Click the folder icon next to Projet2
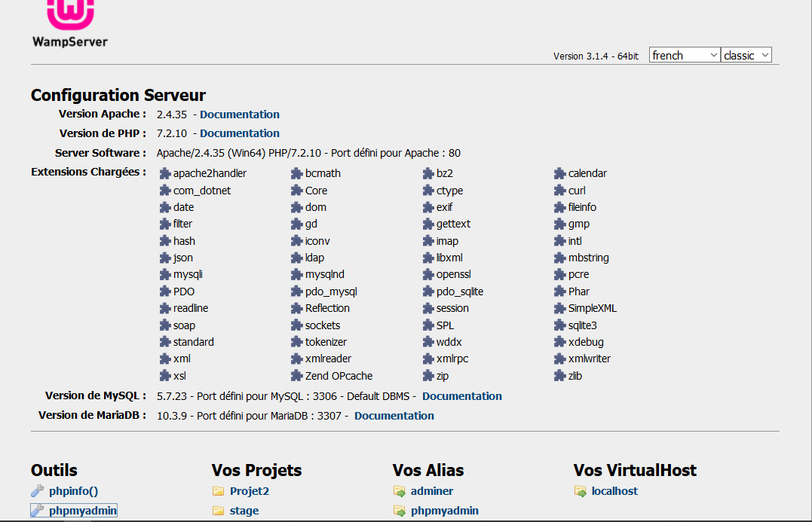812x522 pixels. pyautogui.click(x=219, y=491)
